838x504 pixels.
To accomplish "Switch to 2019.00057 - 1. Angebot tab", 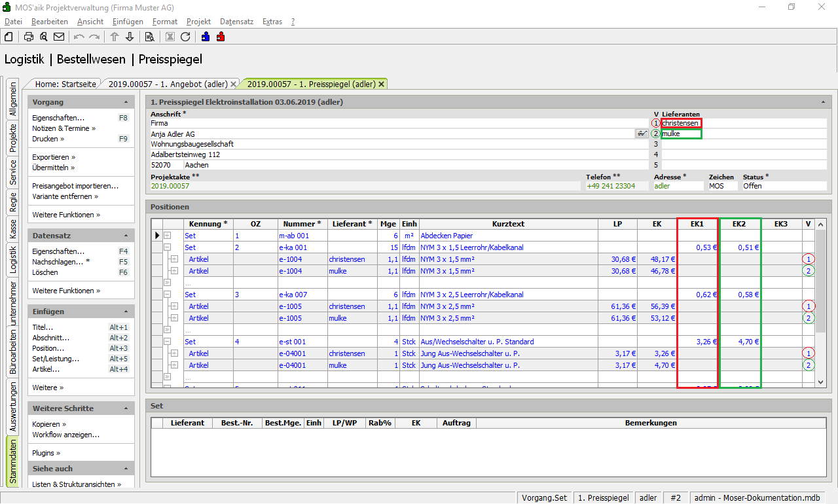I will tap(168, 84).
